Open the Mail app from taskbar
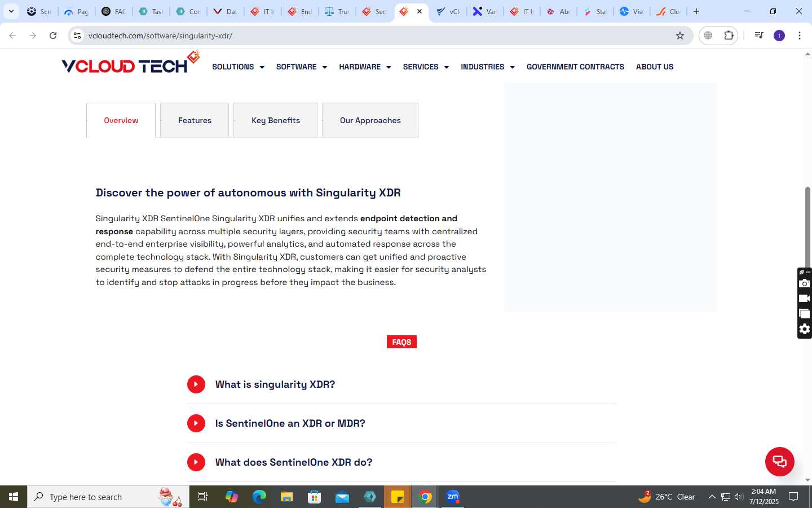 coord(342,497)
